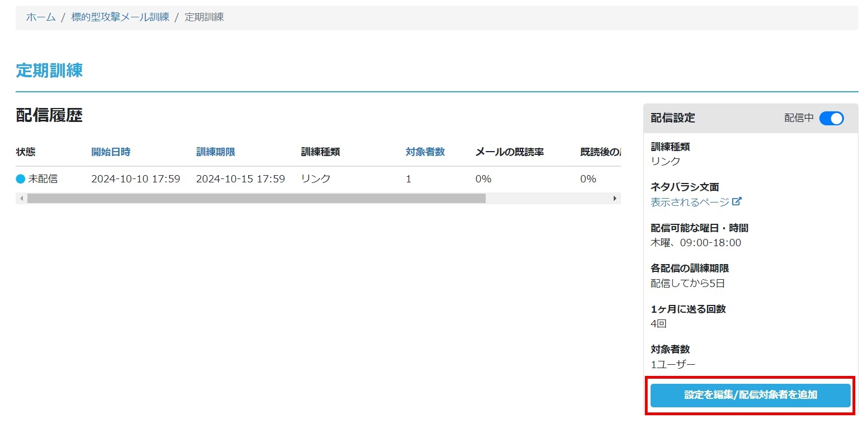Click the external link icon beside 表示されるページ

pos(737,202)
